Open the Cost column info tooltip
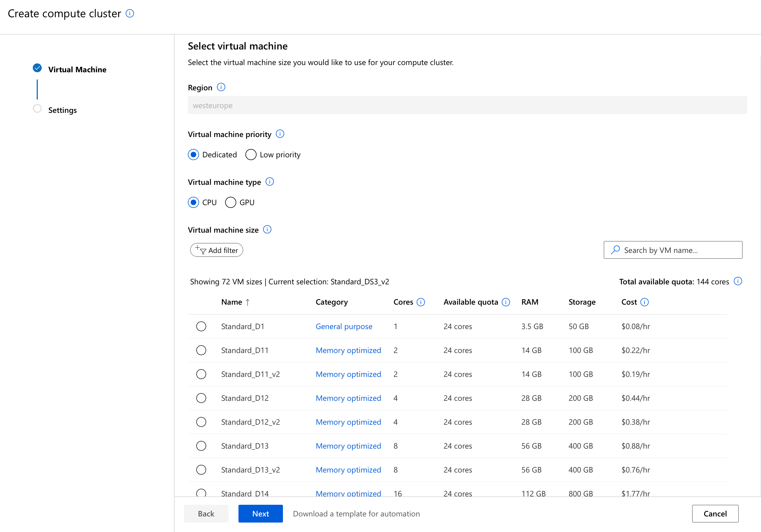The width and height of the screenshot is (761, 532). [x=644, y=302]
